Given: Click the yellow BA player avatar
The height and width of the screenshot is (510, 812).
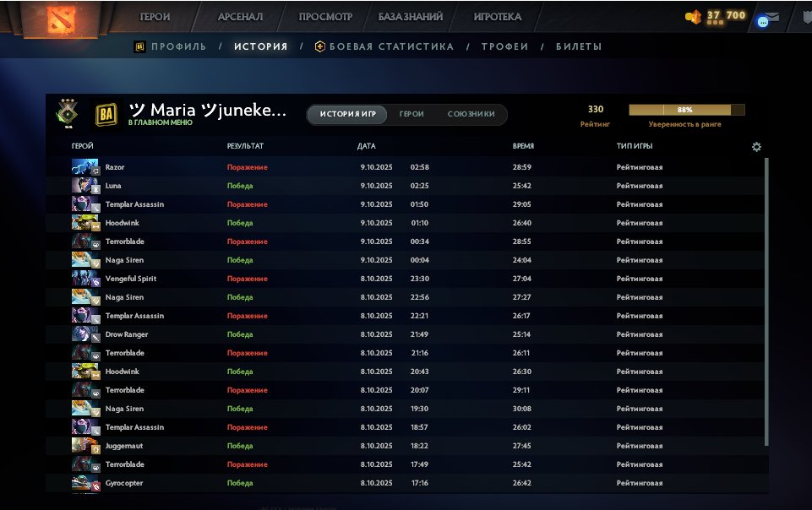Looking at the screenshot, I should pyautogui.click(x=106, y=114).
